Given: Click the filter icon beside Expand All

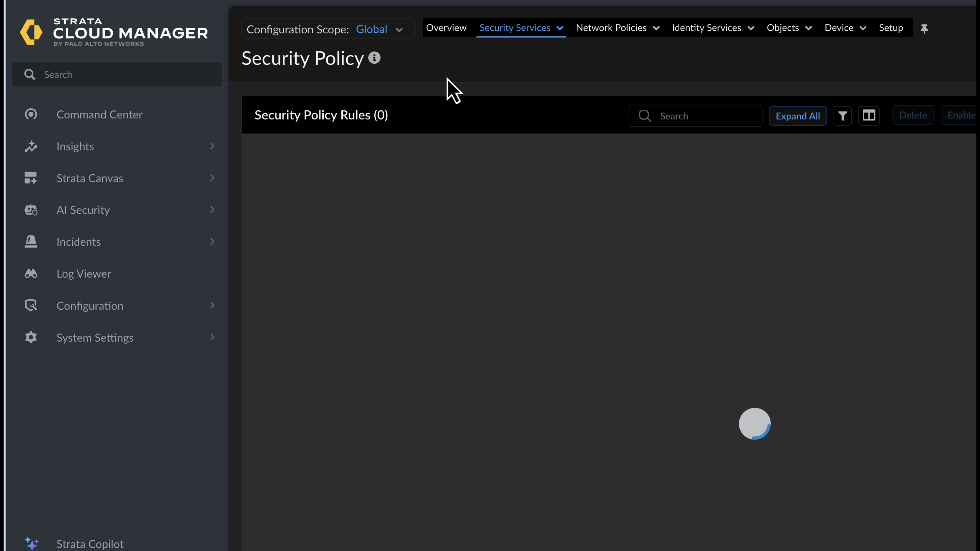Looking at the screenshot, I should (x=843, y=116).
